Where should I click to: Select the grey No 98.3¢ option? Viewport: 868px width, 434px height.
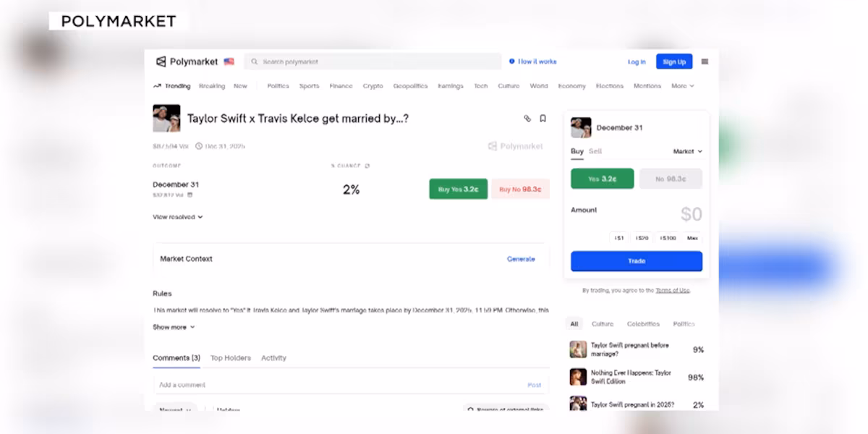(x=670, y=179)
